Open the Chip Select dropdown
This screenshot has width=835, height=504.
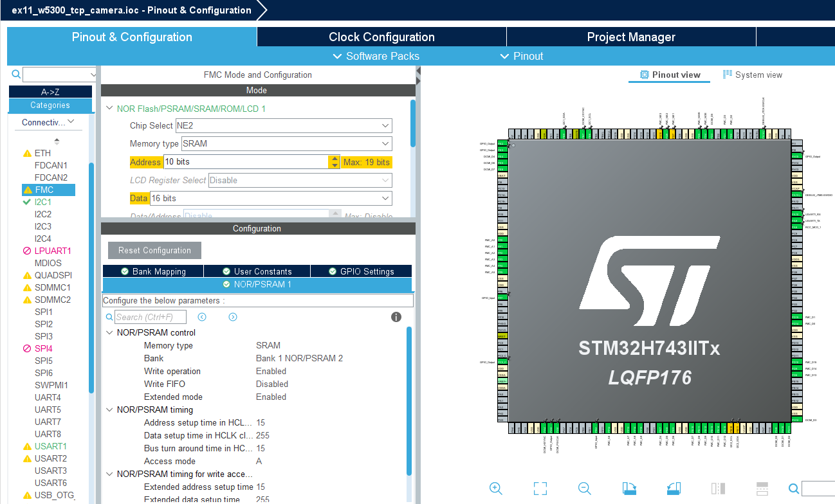point(385,125)
